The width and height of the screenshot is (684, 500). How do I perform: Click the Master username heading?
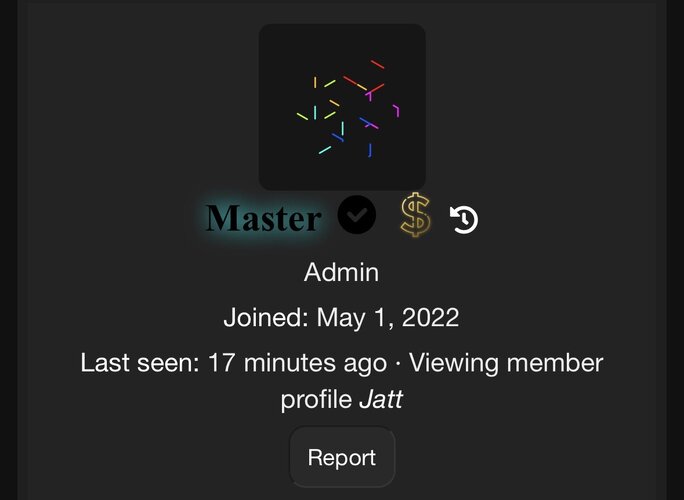coord(263,218)
